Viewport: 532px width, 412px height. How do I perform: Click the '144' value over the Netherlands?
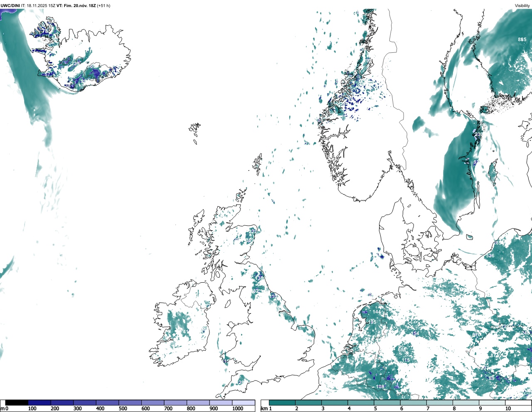(x=377, y=312)
